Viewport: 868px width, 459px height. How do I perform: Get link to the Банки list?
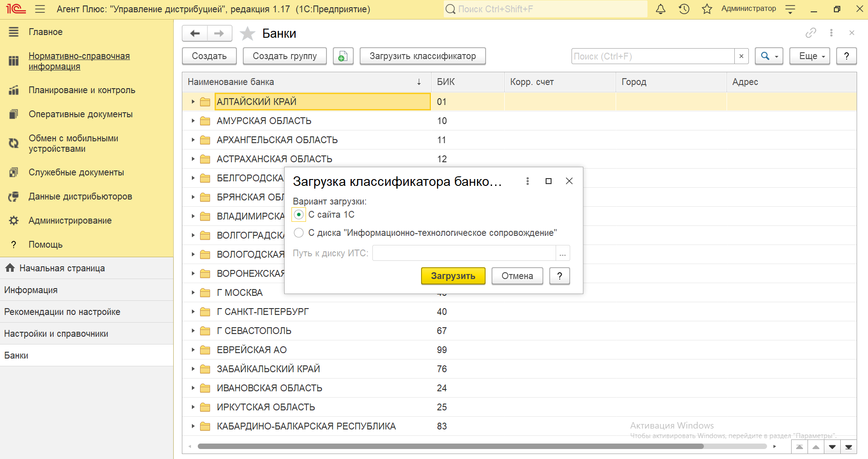(811, 33)
